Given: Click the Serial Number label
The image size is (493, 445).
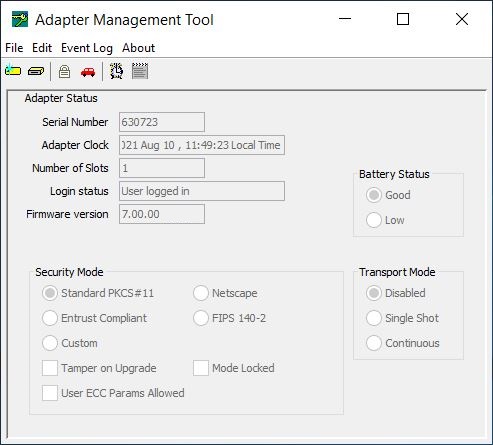Looking at the screenshot, I should click(x=75, y=122).
